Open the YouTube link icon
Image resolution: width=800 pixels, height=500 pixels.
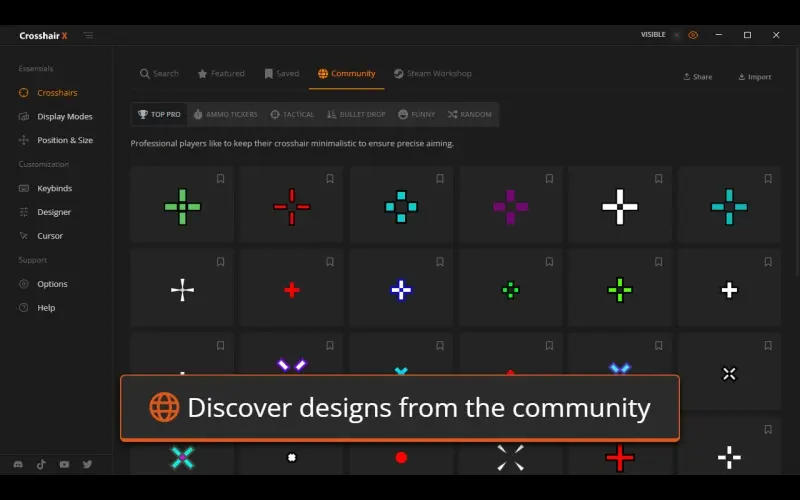(65, 464)
